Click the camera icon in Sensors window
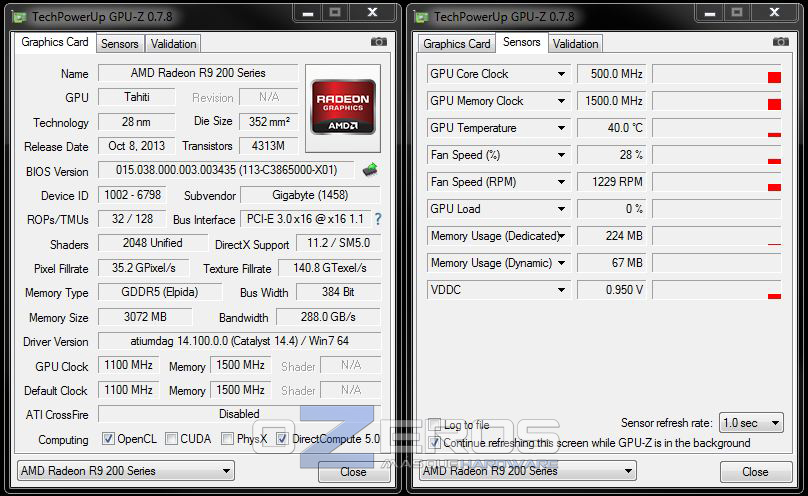 coord(781,42)
